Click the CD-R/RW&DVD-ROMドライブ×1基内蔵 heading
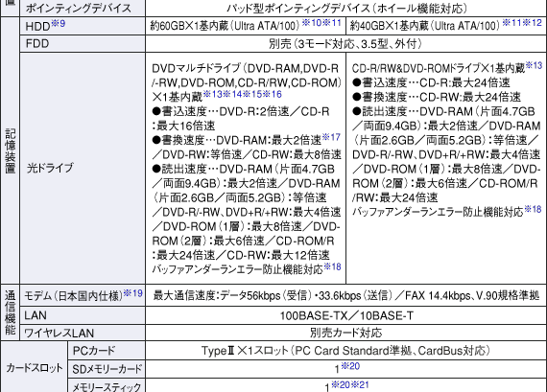The width and height of the screenshot is (547, 392). click(439, 68)
